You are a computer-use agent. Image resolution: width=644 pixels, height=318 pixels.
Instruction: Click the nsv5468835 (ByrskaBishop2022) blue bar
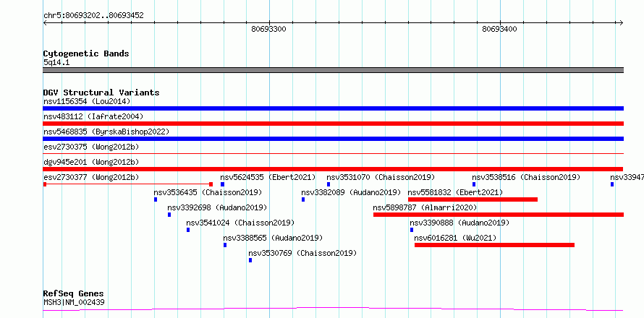pos(333,139)
